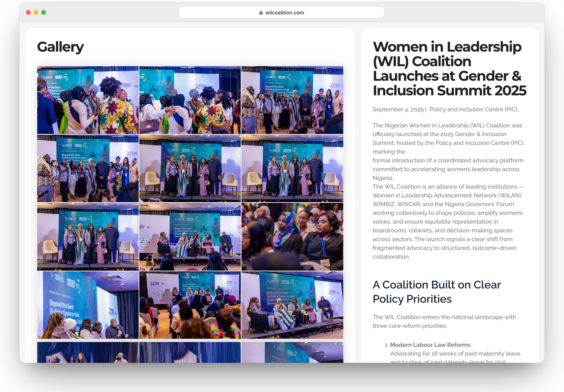564x392 pixels.
Task: Click Policy and Inclusion Centre (PIC) byline
Action: click(x=474, y=109)
